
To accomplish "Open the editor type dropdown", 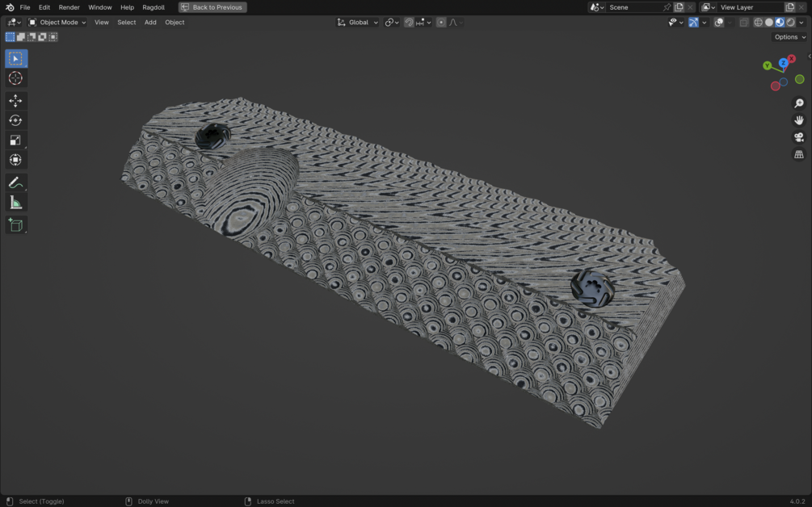I will (x=14, y=23).
